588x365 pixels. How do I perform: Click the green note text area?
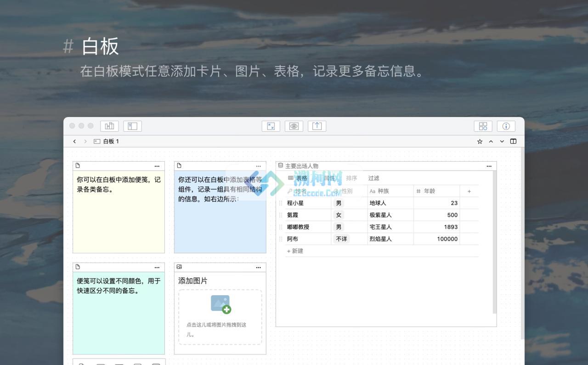coord(119,313)
